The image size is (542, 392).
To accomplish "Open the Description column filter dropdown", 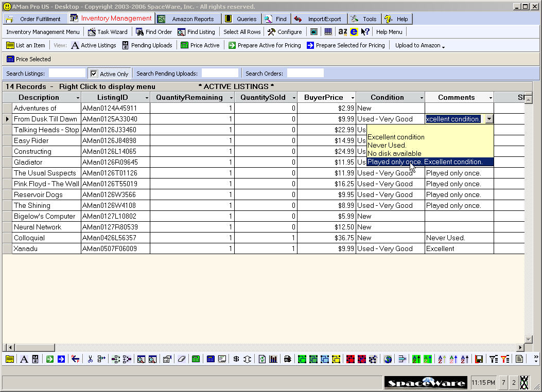I will pos(78,98).
